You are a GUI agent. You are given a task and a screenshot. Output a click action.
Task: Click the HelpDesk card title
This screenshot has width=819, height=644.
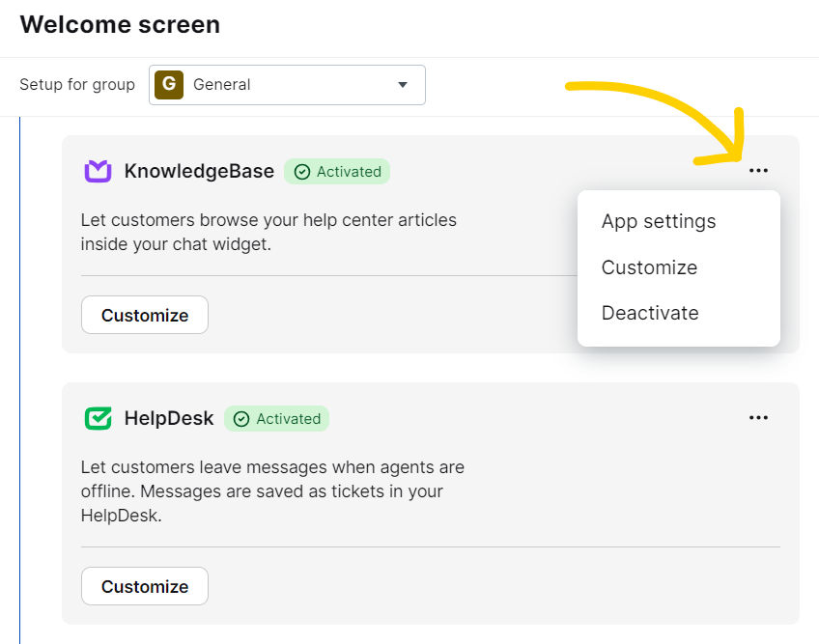click(169, 418)
